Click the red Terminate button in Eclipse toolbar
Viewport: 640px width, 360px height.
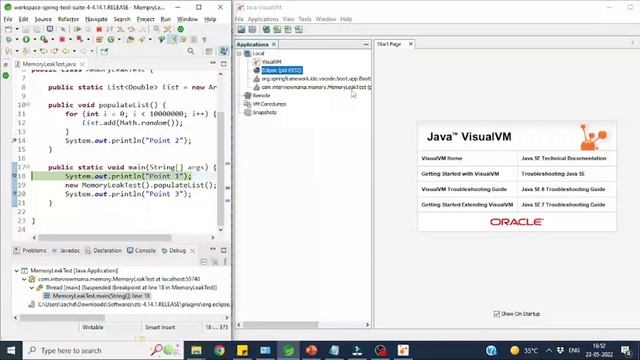tap(99, 29)
